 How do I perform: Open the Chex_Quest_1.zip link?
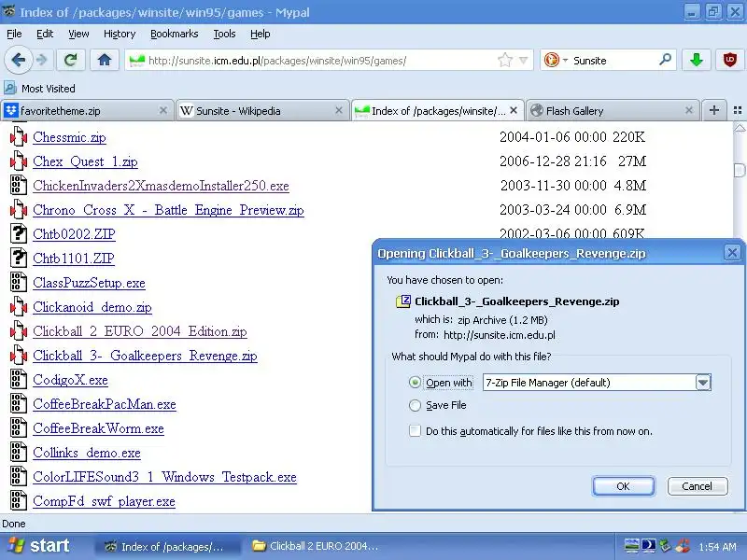click(85, 161)
